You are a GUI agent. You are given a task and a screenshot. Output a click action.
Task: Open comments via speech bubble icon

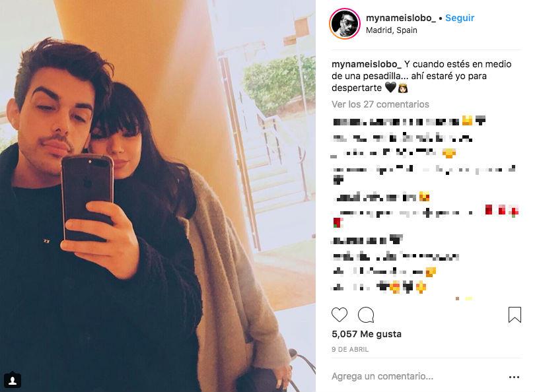(x=366, y=315)
